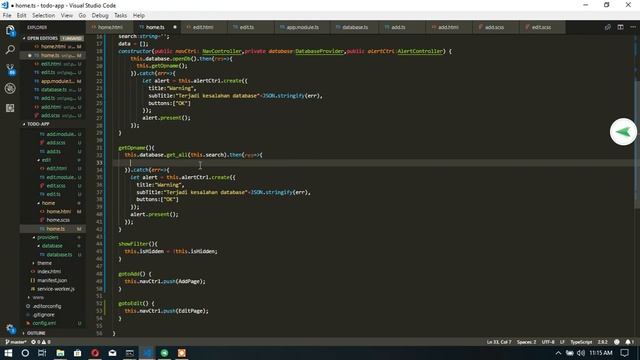Change line ending via LF status item
The image size is (640, 360).
pos(562,342)
